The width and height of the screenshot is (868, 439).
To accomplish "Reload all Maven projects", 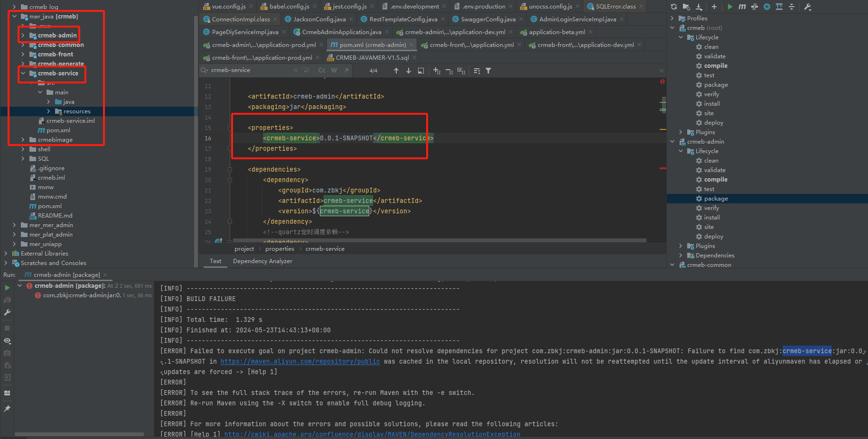I will [x=674, y=7].
